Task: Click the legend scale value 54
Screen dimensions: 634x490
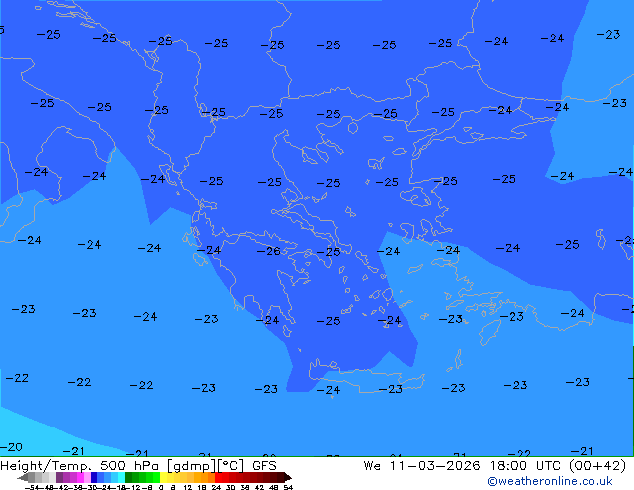Action: pos(288,487)
